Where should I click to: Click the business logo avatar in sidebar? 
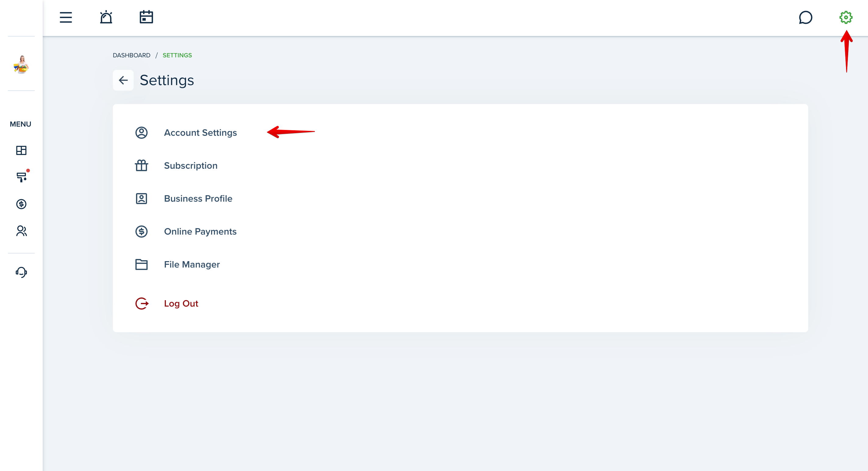(x=21, y=64)
